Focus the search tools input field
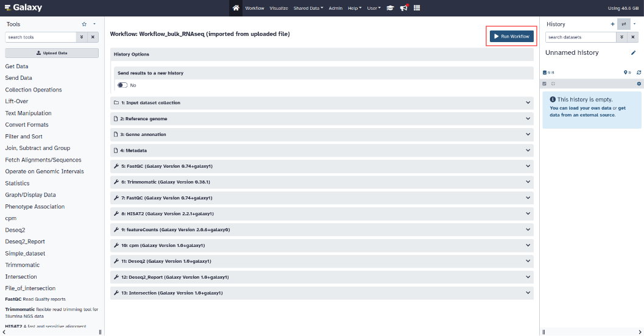 [x=40, y=37]
